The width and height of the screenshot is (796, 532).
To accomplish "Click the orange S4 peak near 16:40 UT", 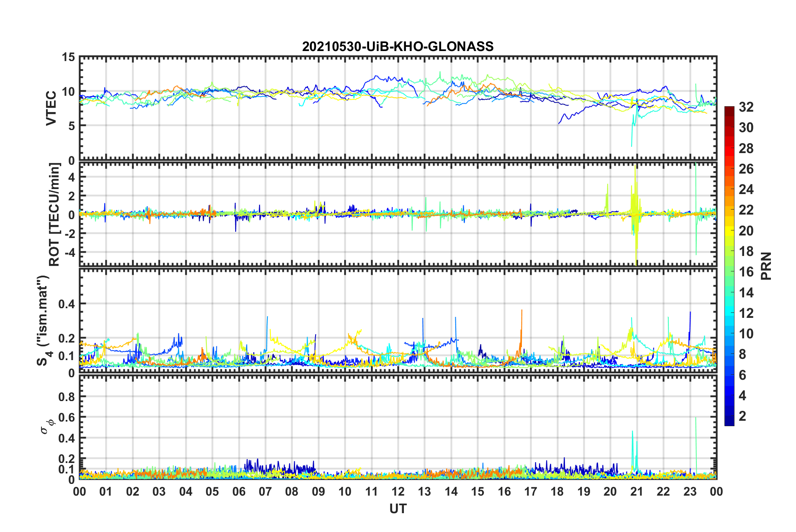I will pos(521,330).
